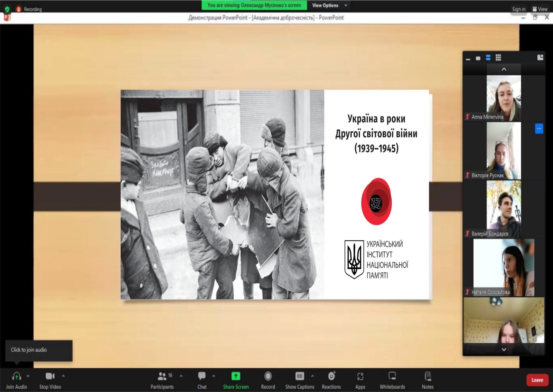
Task: Open the Reactions menu
Action: pyautogui.click(x=331, y=380)
